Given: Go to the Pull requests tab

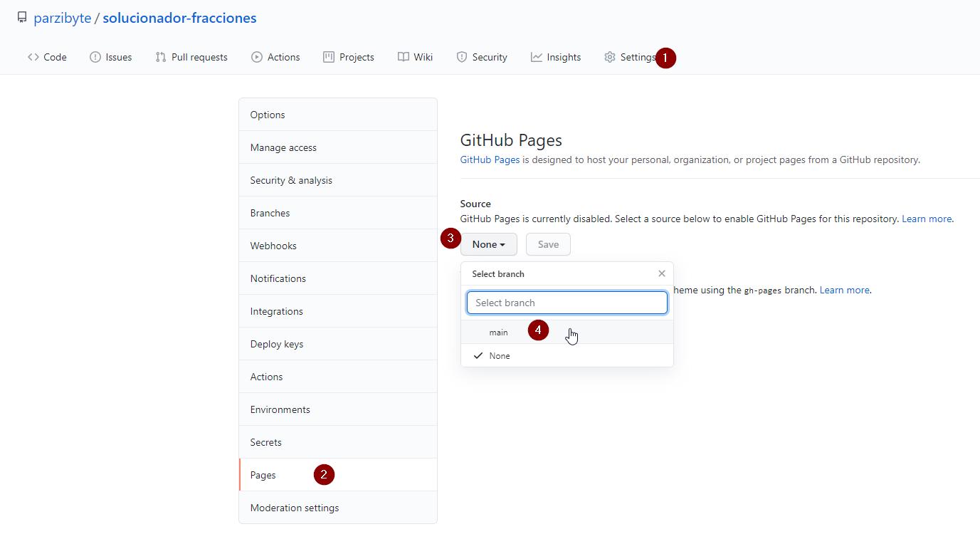Looking at the screenshot, I should click(191, 57).
